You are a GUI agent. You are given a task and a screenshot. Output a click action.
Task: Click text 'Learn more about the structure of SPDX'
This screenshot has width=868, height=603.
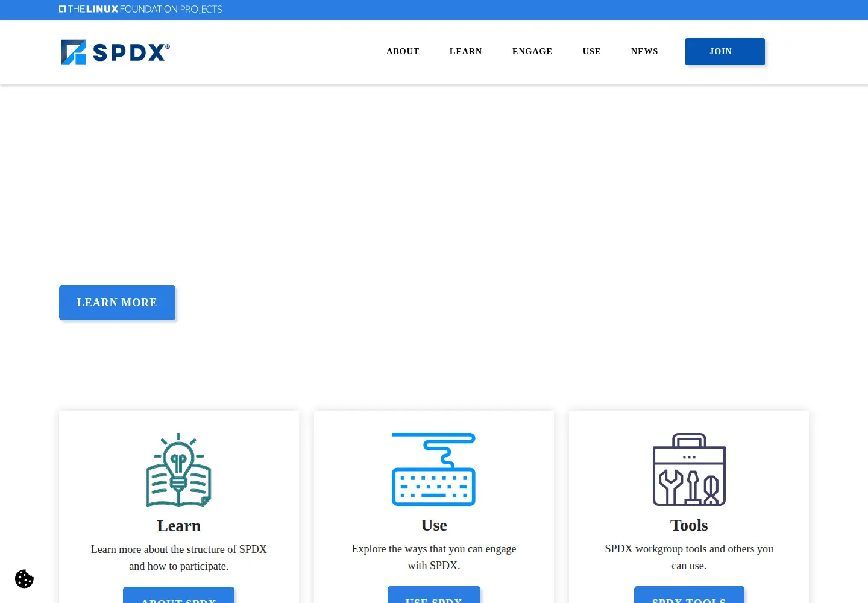tap(179, 549)
